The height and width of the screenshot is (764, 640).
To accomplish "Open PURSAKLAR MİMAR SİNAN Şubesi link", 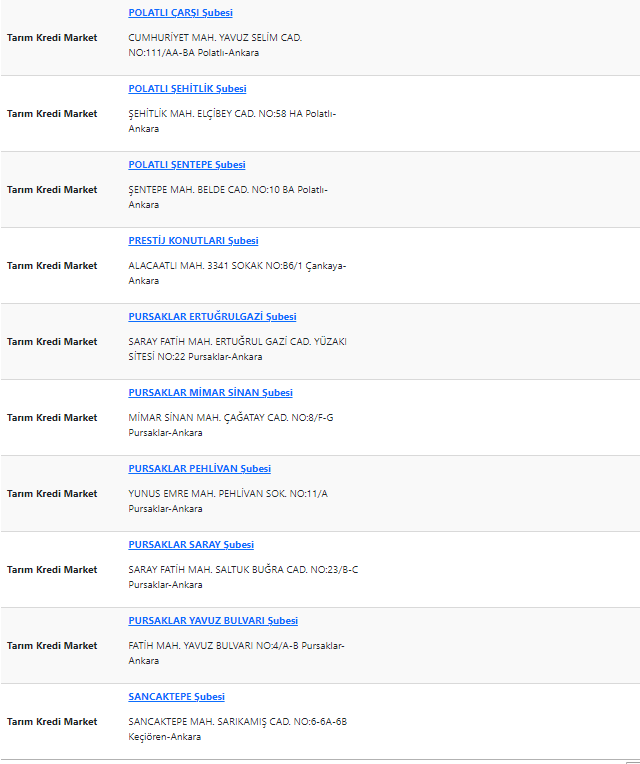I will pyautogui.click(x=210, y=393).
